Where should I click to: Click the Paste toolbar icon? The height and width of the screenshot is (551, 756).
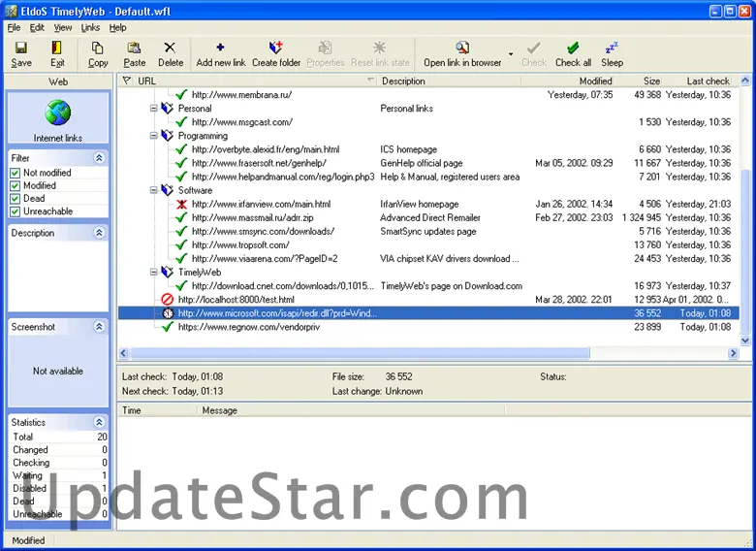pyautogui.click(x=134, y=48)
